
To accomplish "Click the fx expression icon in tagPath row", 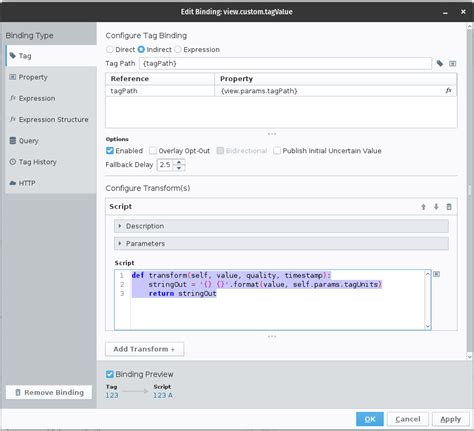I will [x=449, y=90].
